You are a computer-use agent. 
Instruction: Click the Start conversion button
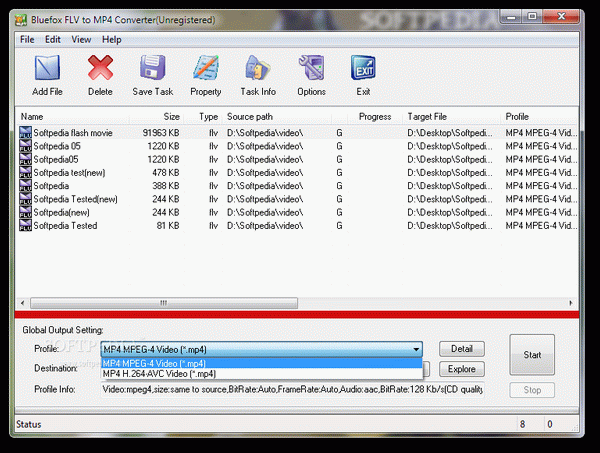532,355
